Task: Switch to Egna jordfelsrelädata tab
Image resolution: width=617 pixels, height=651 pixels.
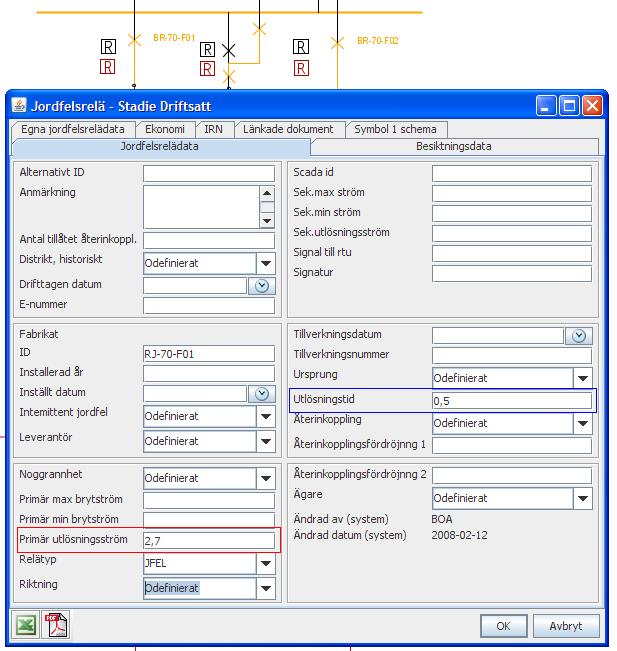Action: [73, 129]
